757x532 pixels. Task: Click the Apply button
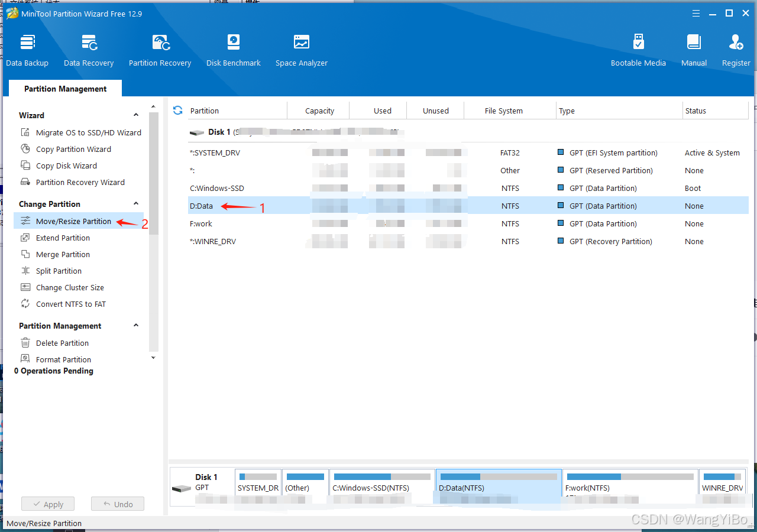click(47, 504)
